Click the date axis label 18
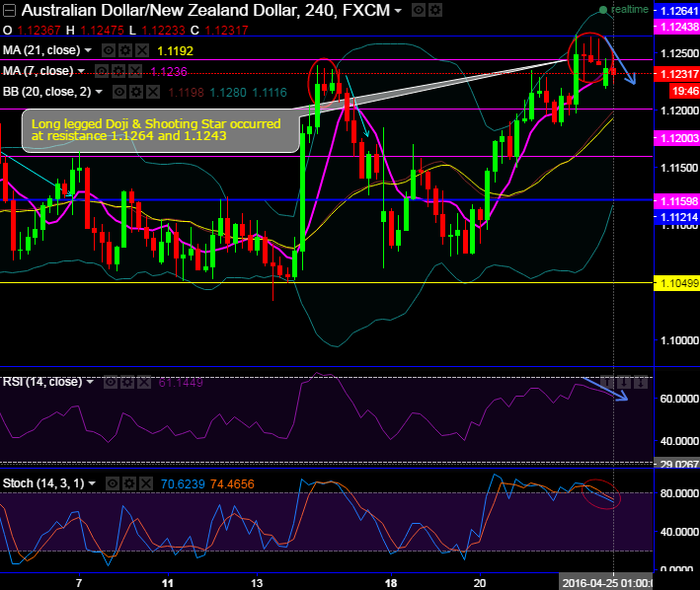 [391, 583]
